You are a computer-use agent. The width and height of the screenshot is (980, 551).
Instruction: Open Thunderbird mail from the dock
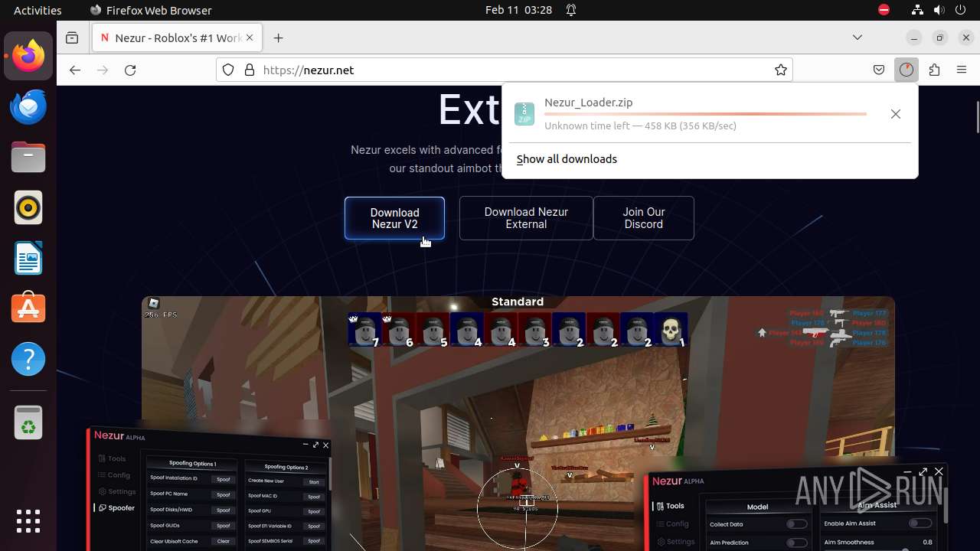(28, 106)
